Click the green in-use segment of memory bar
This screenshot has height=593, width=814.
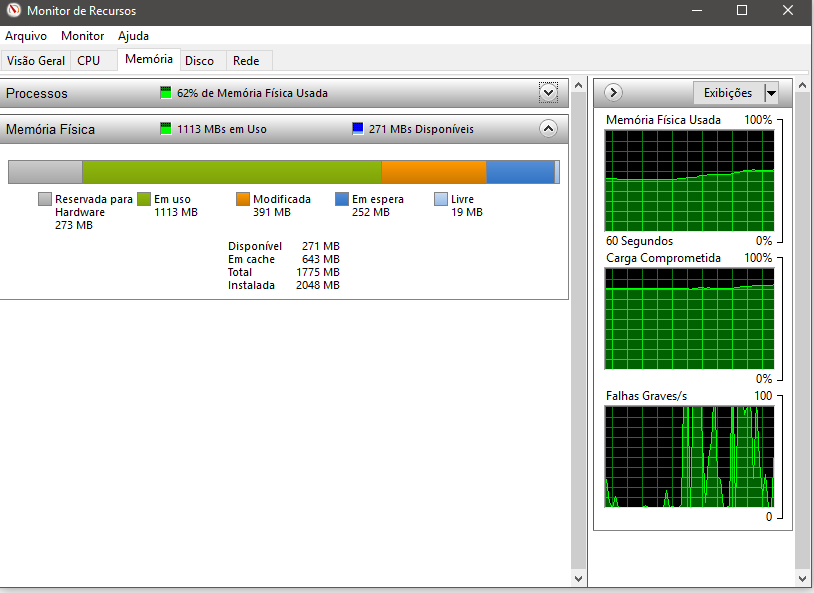tap(232, 172)
